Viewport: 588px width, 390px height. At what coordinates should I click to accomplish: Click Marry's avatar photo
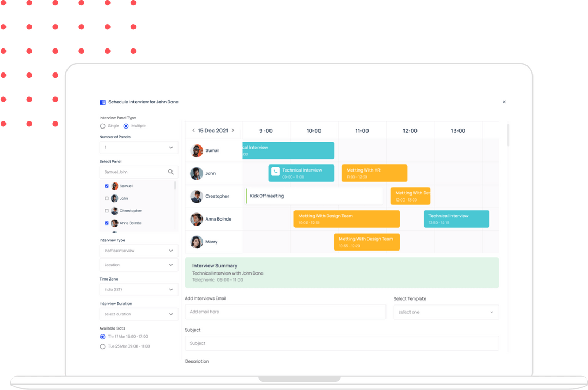tap(196, 242)
